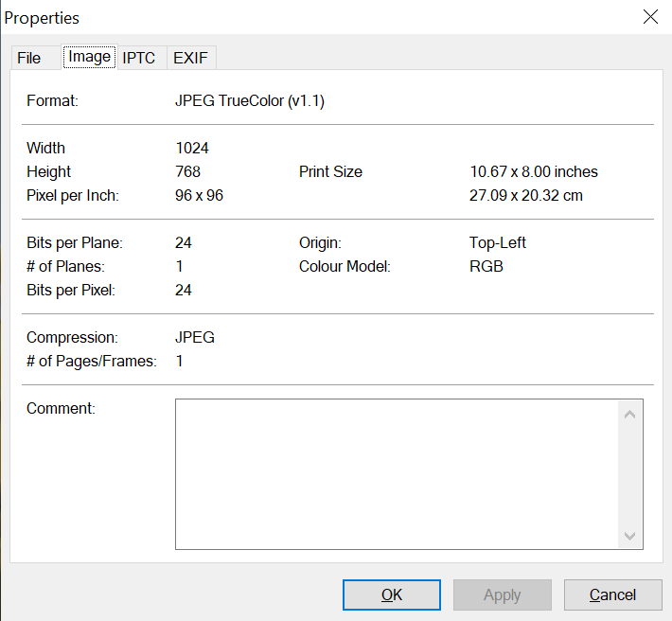Click the Comment box scroll-up arrow
Image resolution: width=672 pixels, height=621 pixels.
630,414
